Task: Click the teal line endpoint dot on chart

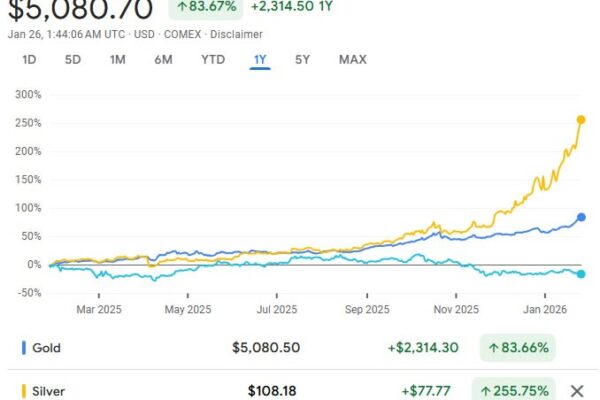Action: pyautogui.click(x=582, y=274)
